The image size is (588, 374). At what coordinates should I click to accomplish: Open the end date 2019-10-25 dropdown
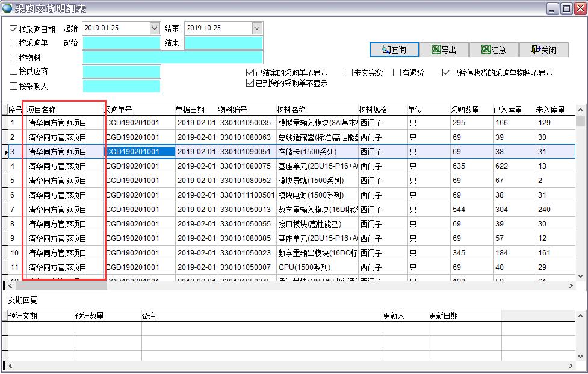[258, 28]
